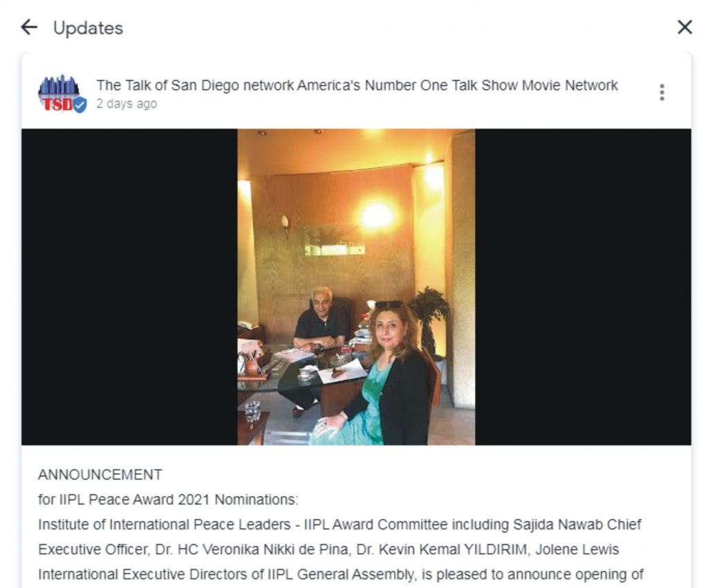Image resolution: width=708 pixels, height=588 pixels.
Task: Close the Updates panel with X
Action: (x=685, y=27)
